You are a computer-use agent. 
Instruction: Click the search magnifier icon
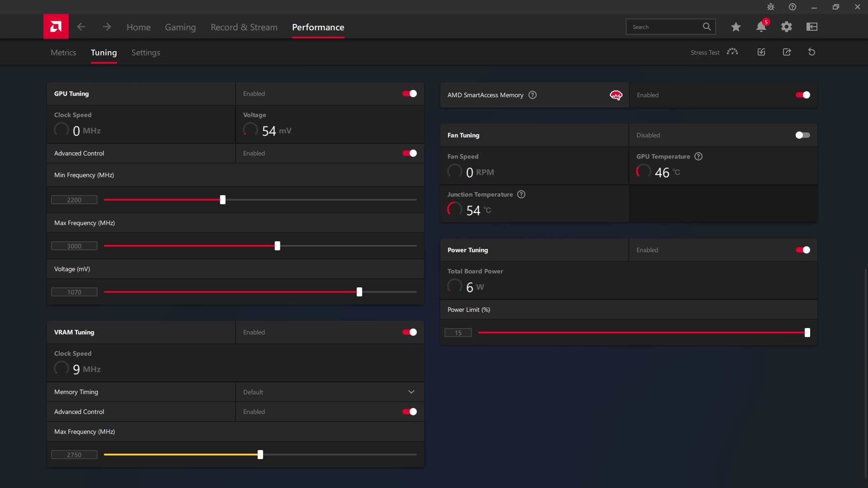[x=707, y=27]
